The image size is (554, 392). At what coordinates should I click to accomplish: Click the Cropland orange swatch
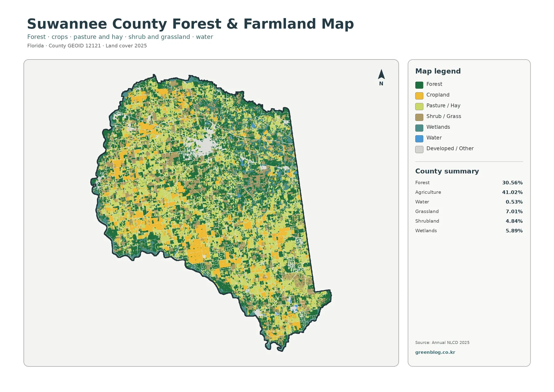419,96
